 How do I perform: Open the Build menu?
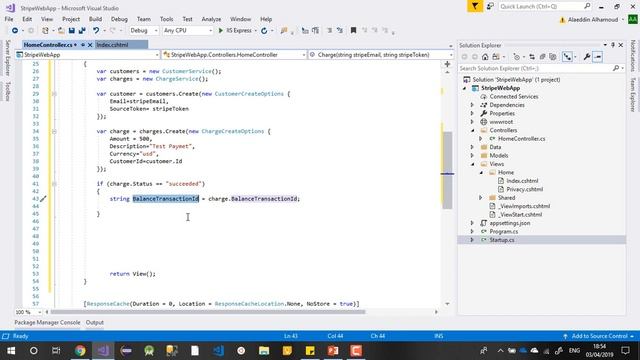pos(95,19)
